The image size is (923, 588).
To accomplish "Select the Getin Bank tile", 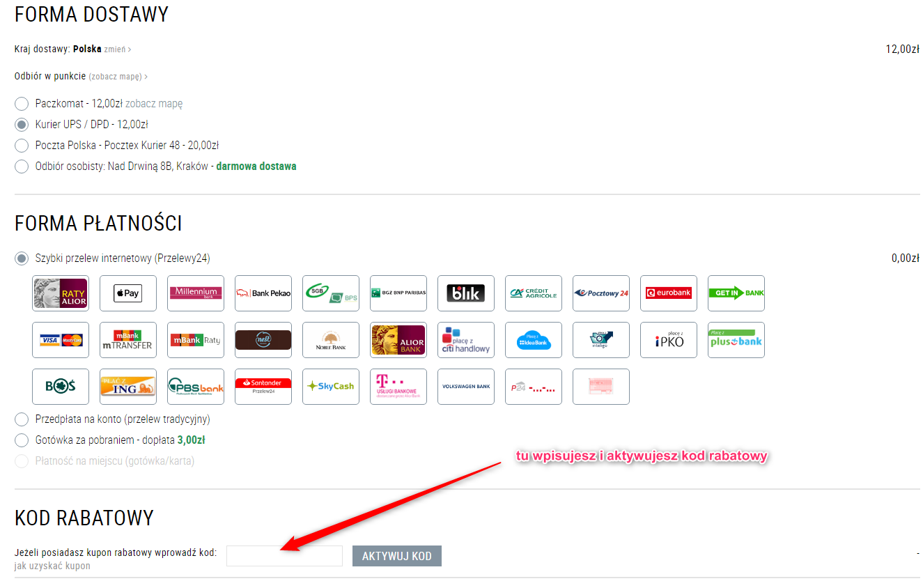I will click(736, 293).
